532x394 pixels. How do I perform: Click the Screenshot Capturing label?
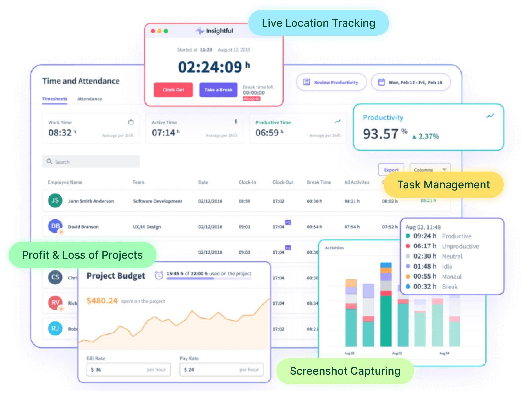(345, 371)
